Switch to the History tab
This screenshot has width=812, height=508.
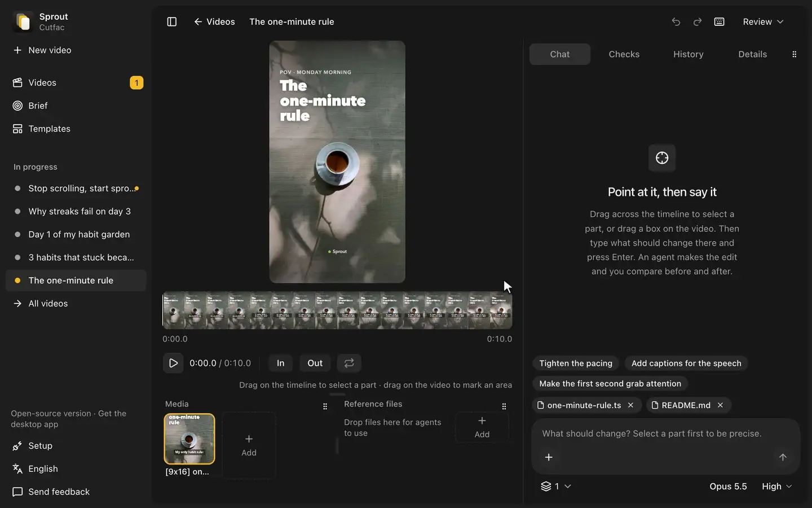689,54
